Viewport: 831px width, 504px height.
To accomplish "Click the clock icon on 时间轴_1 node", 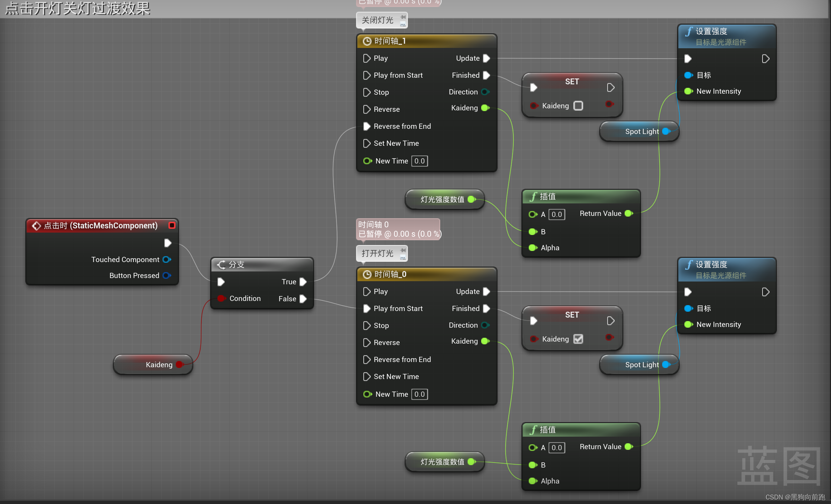I will [367, 41].
